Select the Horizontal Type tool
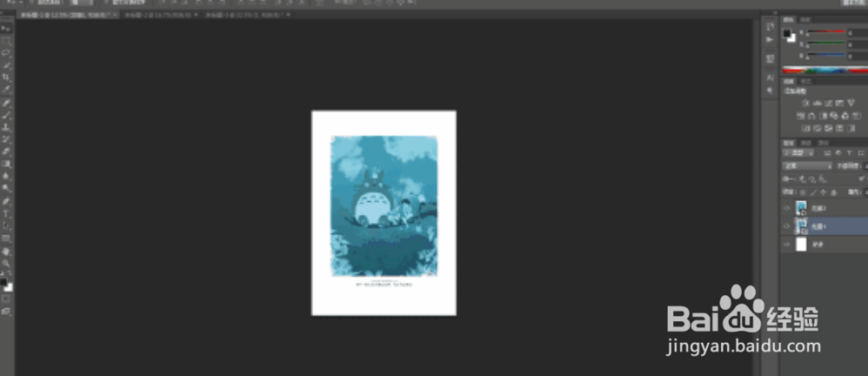Screen dimensions: 868x376 6,213
